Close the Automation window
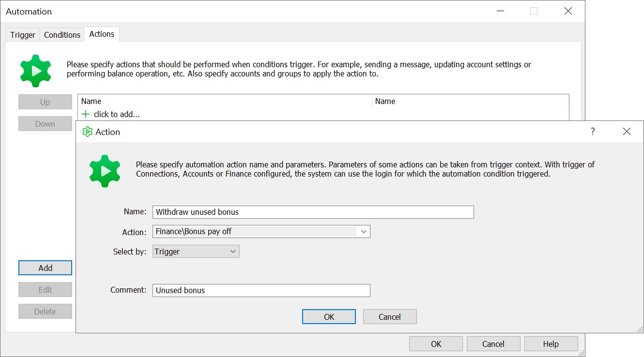The image size is (644, 357). coord(568,11)
